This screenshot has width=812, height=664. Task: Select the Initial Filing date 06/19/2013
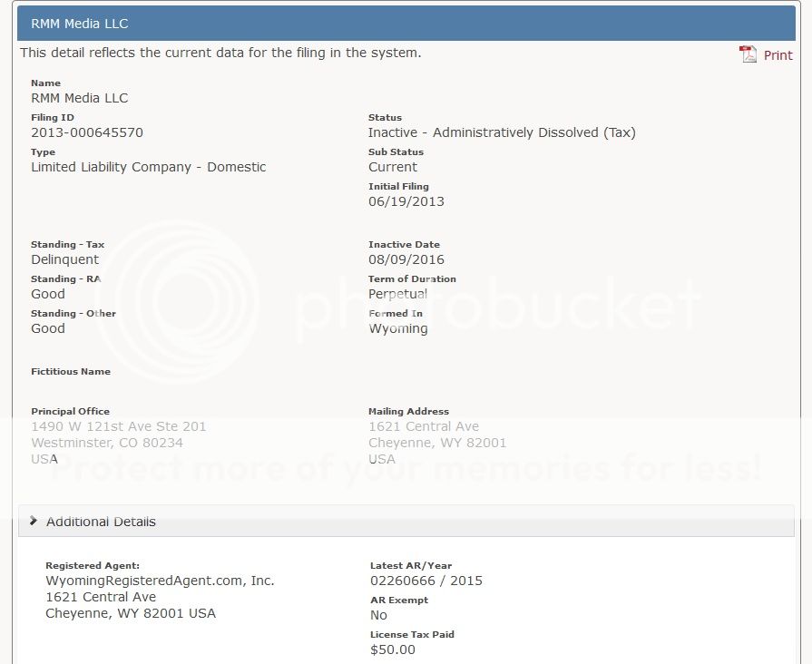tap(406, 201)
